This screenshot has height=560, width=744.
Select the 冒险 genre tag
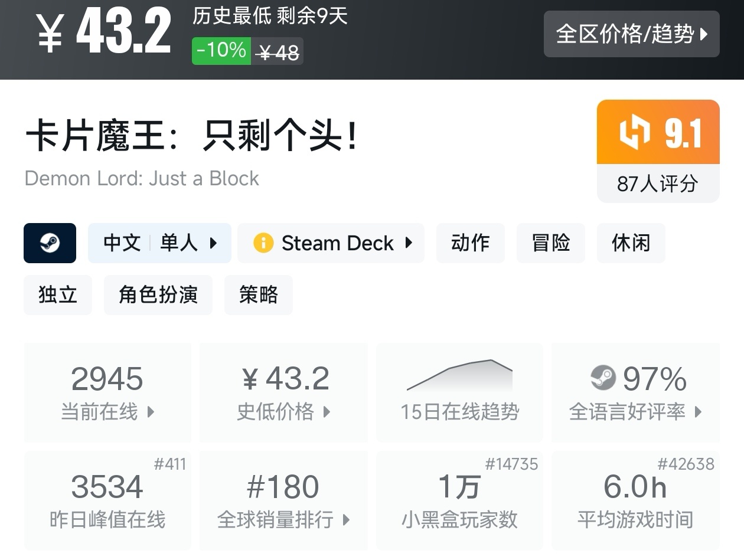tap(551, 243)
